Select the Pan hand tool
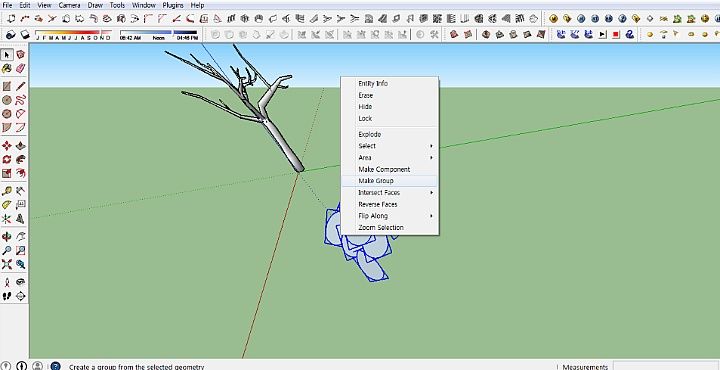Viewport: 720px width, 370px height. pyautogui.click(x=21, y=237)
